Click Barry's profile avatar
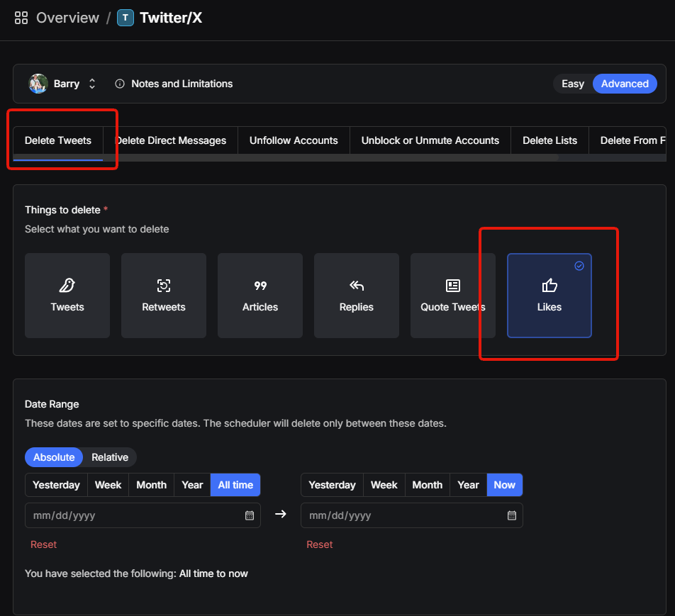675x616 pixels. (x=38, y=84)
